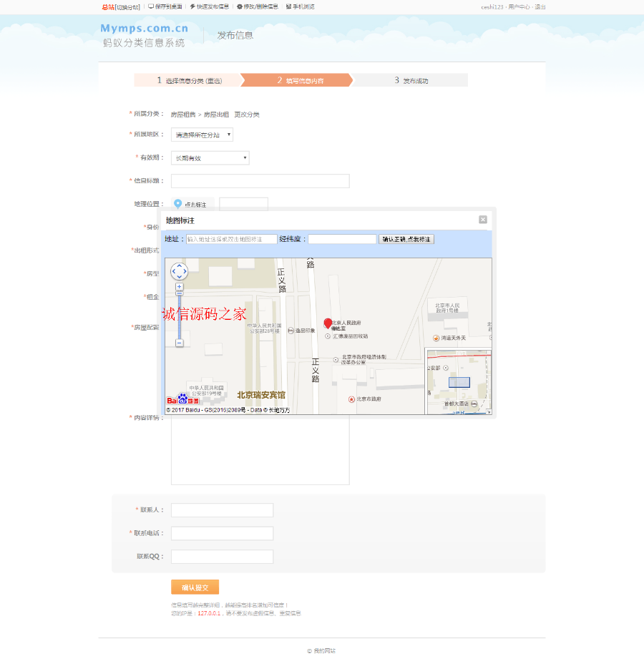644x664 pixels.
Task: Open 手机浏览 mobile view link
Action: click(301, 6)
